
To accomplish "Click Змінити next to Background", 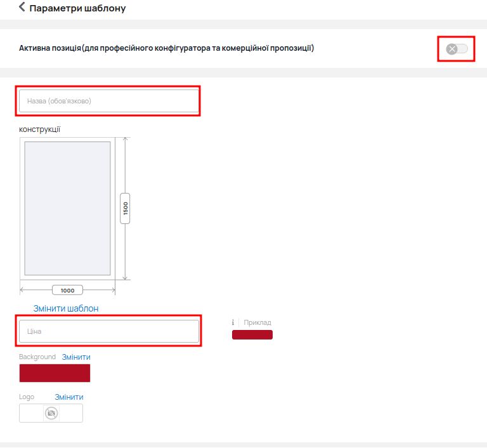I will click(76, 357).
